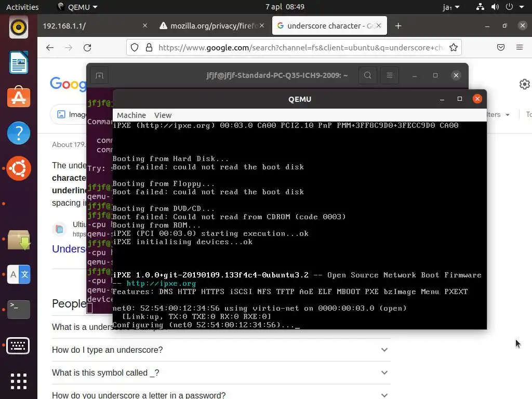Open Google search settings gear
Viewport: 532px width, 399px height.
pos(525,84)
